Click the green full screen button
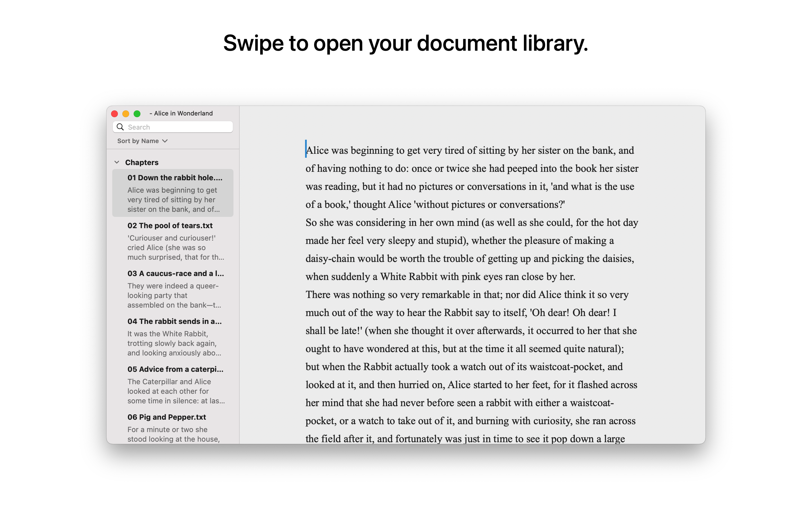This screenshot has height=507, width=812. (137, 114)
